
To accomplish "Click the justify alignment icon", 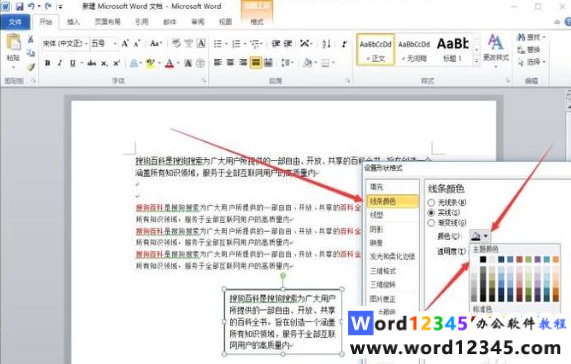I will (x=256, y=63).
